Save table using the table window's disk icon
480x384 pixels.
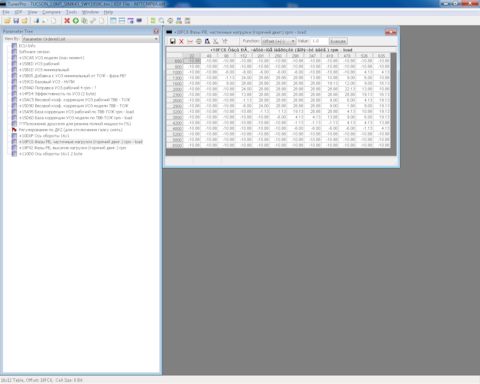[x=173, y=41]
